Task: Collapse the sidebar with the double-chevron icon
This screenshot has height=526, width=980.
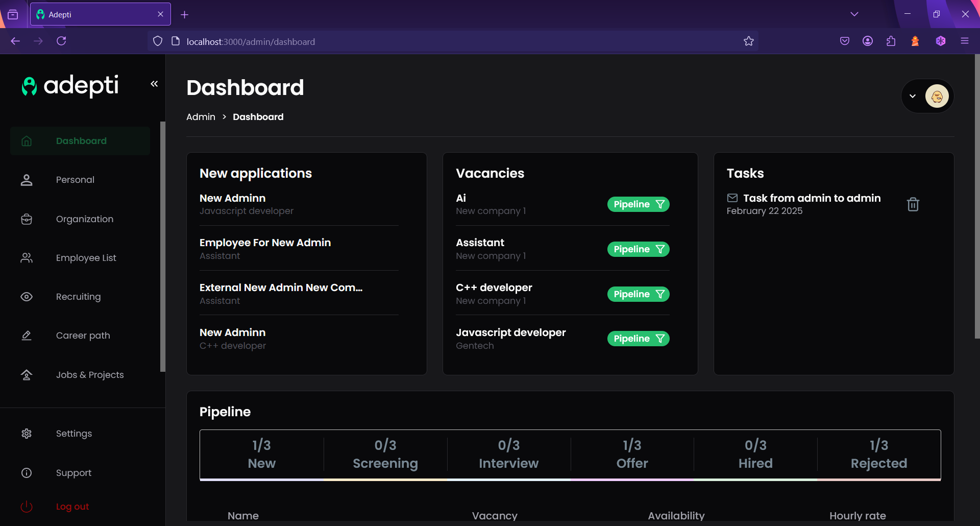Action: coord(154,84)
